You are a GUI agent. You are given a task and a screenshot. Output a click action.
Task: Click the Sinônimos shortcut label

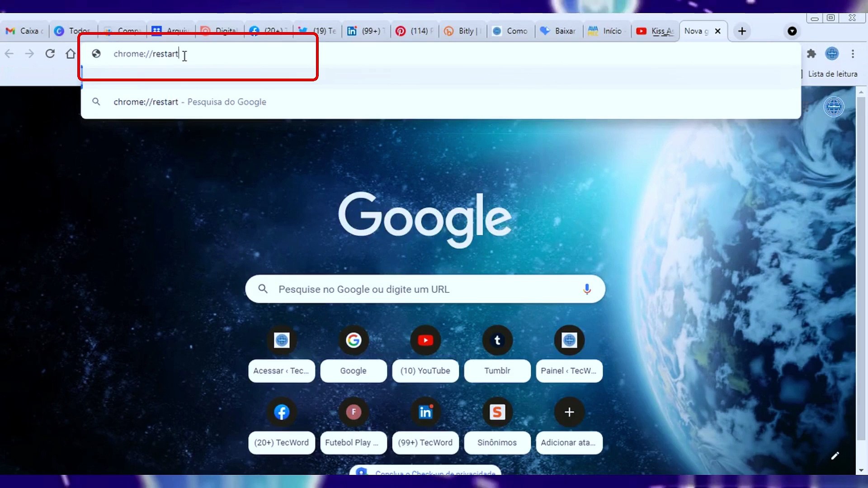tap(497, 443)
